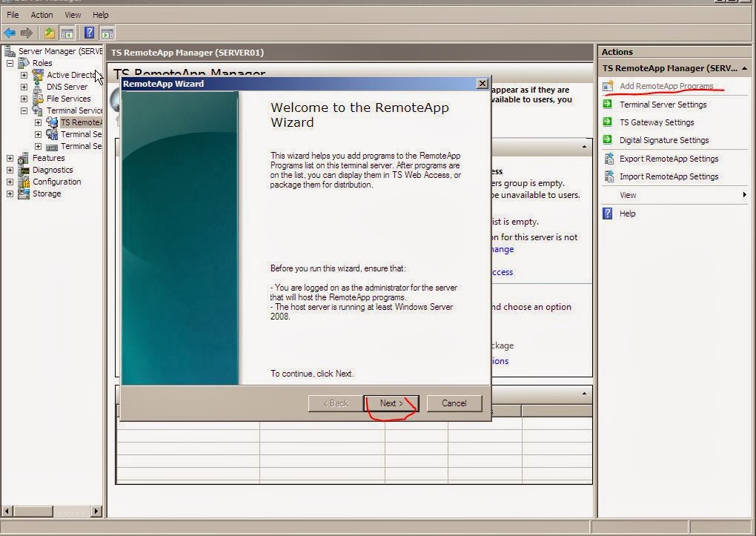Click the Up one level folder icon

pyautogui.click(x=49, y=33)
